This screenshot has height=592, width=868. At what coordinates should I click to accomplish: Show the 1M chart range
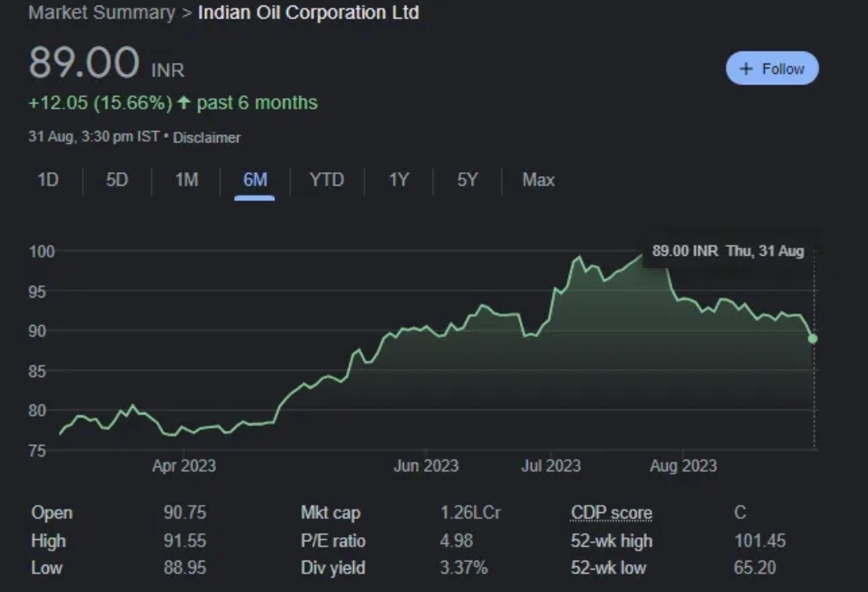click(x=186, y=180)
